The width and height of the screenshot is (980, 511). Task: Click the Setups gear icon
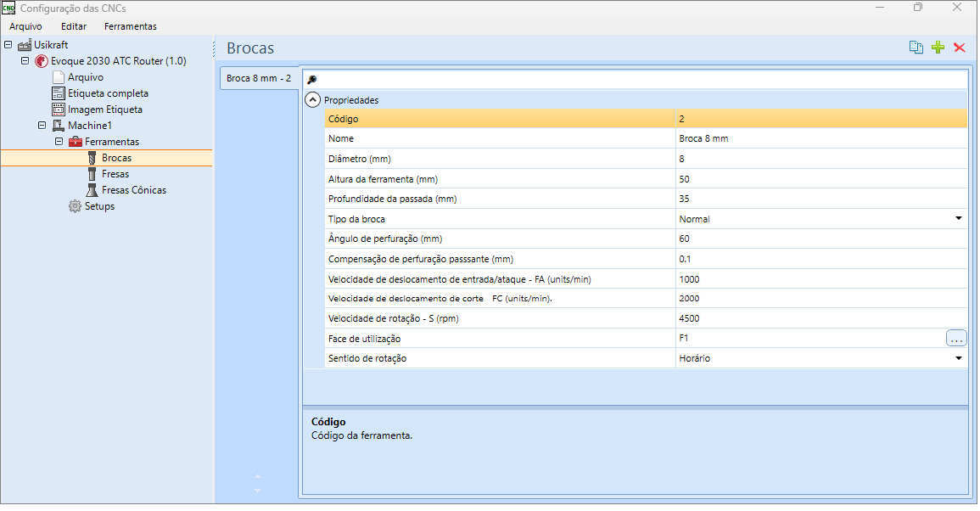pos(75,206)
